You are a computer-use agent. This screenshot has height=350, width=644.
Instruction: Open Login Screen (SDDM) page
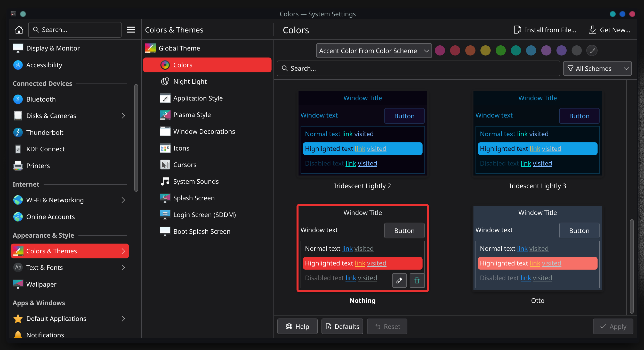tap(207, 215)
